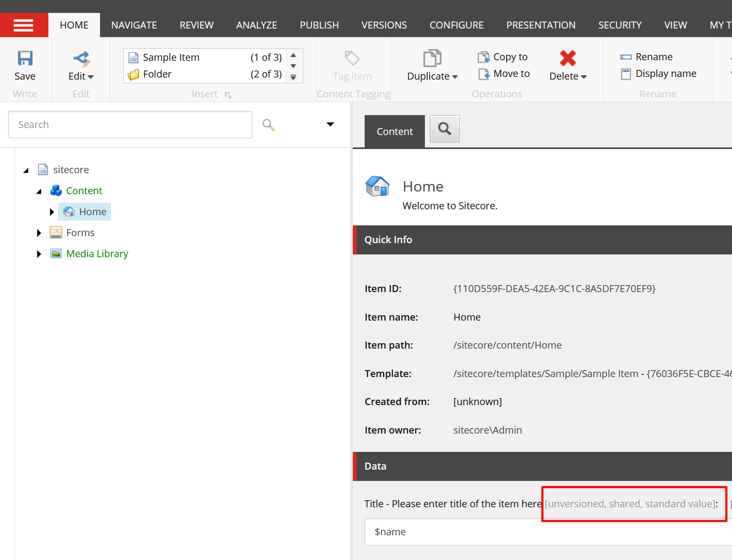The height and width of the screenshot is (560, 732).
Task: Click inside the Title field containing $name
Action: 484,531
